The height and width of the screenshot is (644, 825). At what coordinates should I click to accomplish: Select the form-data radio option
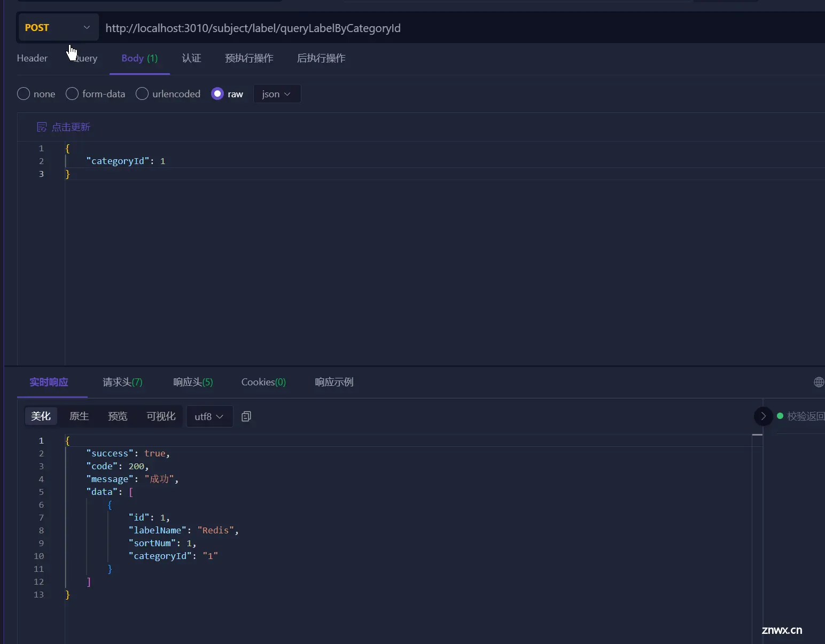click(72, 94)
